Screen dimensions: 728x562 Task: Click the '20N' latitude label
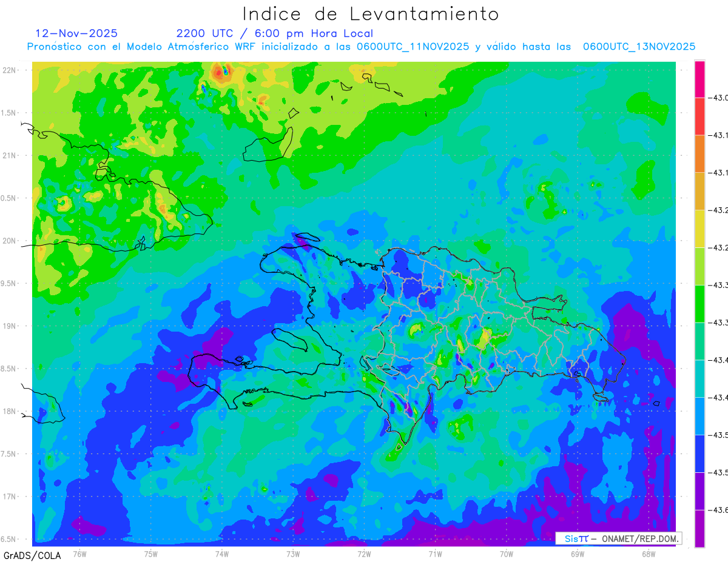[10, 241]
